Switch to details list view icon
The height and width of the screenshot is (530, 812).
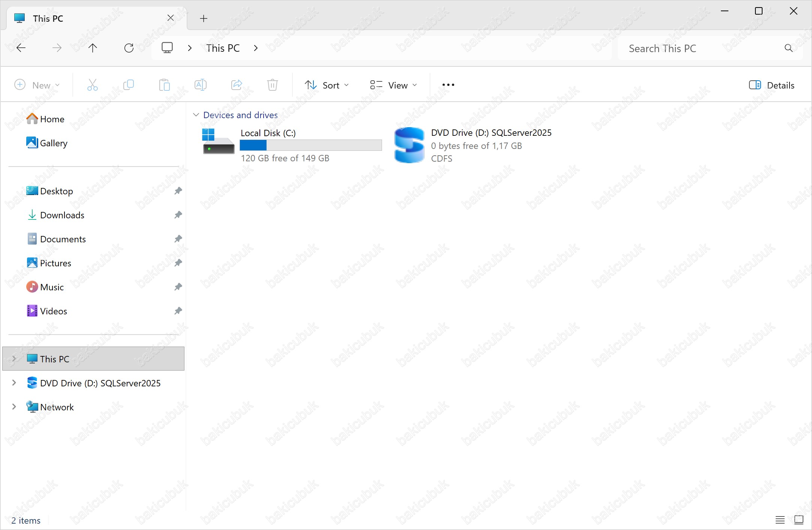780,519
